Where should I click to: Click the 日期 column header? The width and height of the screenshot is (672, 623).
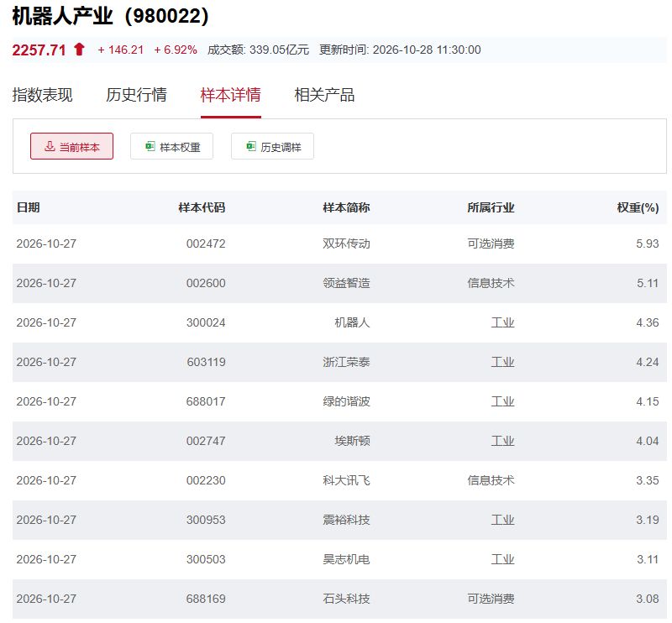(29, 207)
